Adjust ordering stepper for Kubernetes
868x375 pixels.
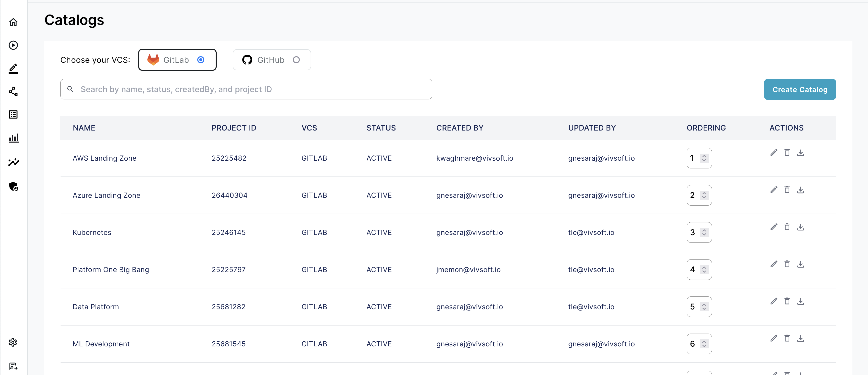point(704,233)
